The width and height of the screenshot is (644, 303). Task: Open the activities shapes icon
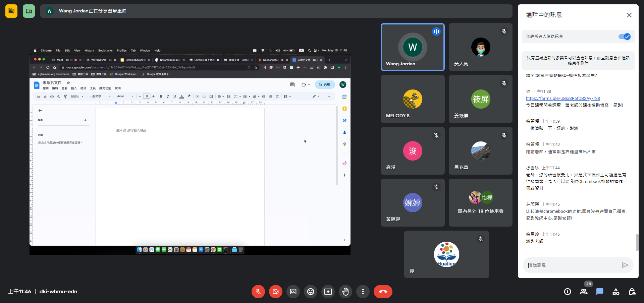(x=616, y=292)
